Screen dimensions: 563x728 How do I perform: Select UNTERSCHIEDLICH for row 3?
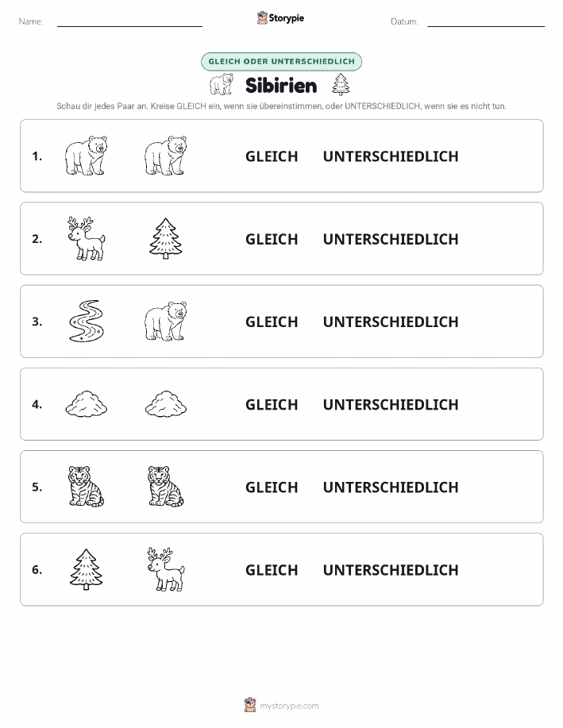[x=391, y=322]
